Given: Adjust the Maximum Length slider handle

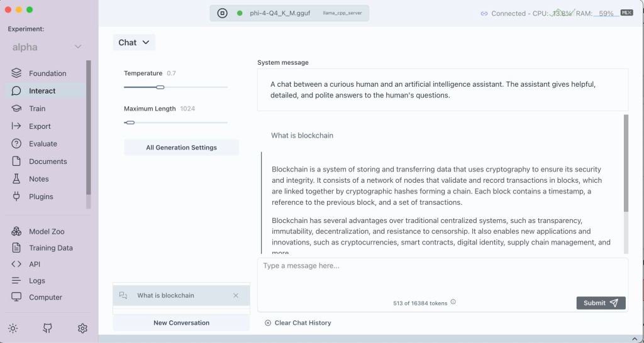Looking at the screenshot, I should [x=130, y=122].
